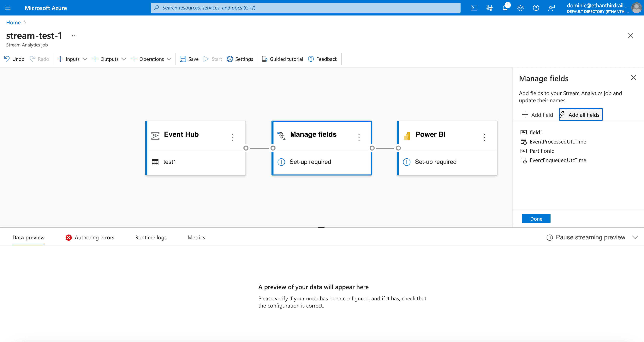Screen dimensions: 644x342
Task: Pause streaming preview
Action: [x=586, y=237]
